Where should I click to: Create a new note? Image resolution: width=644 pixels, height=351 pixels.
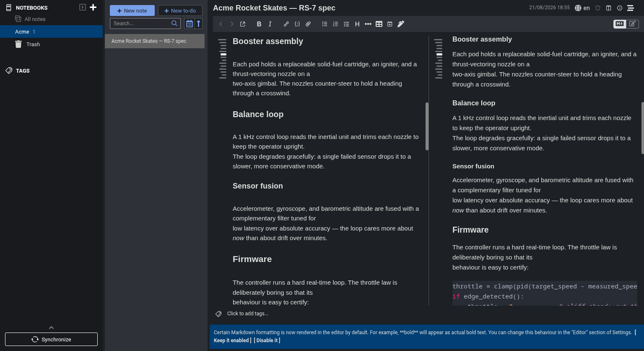click(x=132, y=10)
